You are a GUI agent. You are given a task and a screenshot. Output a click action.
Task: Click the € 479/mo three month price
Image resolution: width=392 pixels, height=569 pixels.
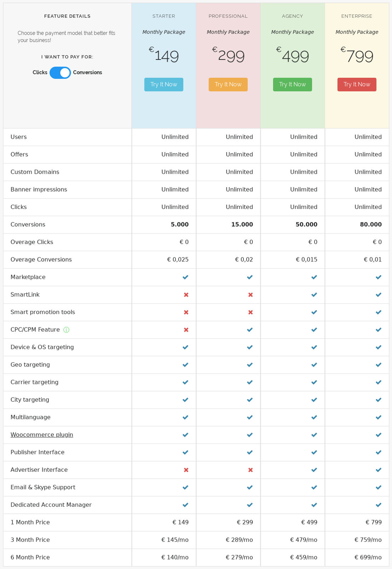coord(304,540)
